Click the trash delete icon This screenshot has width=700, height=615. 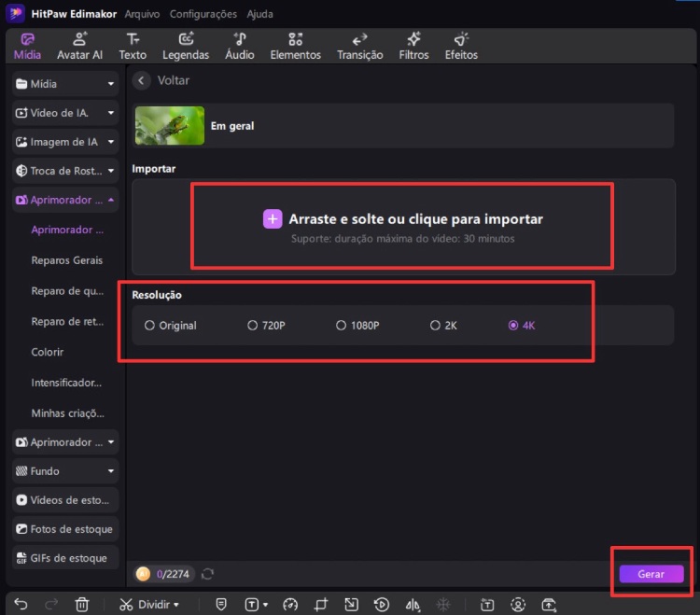pyautogui.click(x=82, y=604)
